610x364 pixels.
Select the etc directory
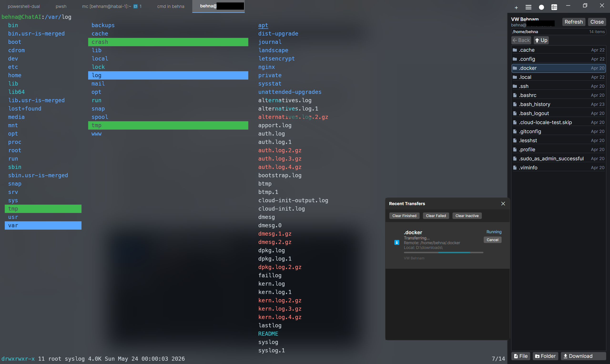coord(13,67)
